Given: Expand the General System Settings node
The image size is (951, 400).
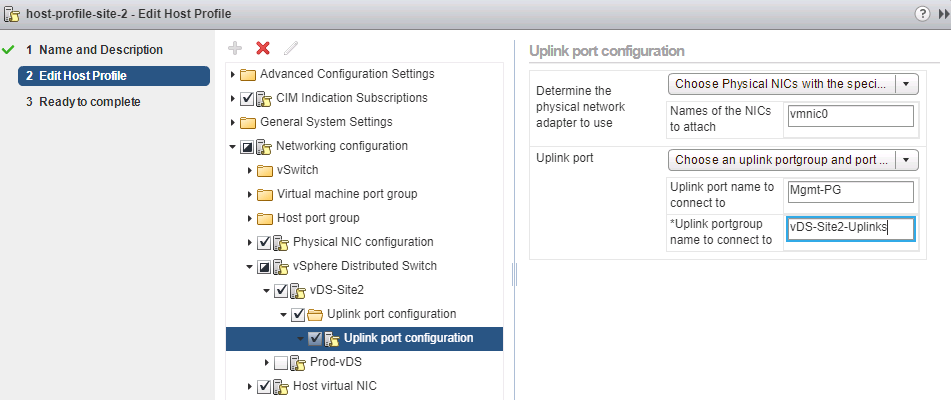Looking at the screenshot, I should point(233,122).
